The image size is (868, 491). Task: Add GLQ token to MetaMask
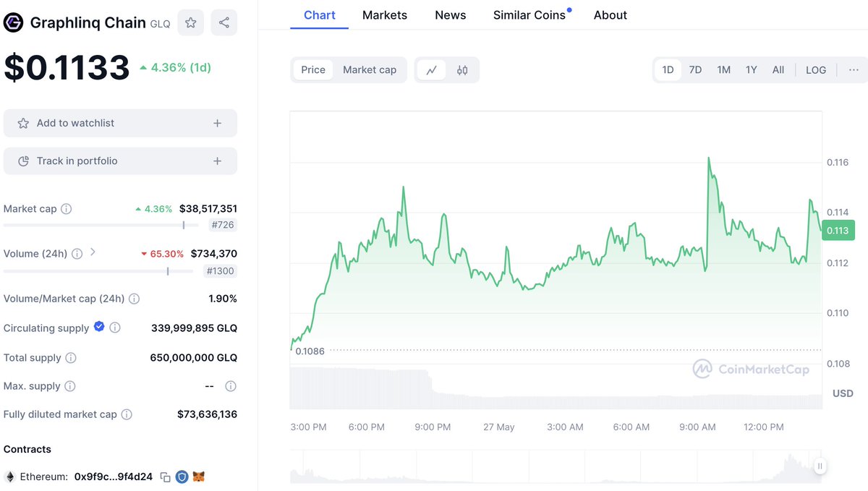(x=196, y=477)
